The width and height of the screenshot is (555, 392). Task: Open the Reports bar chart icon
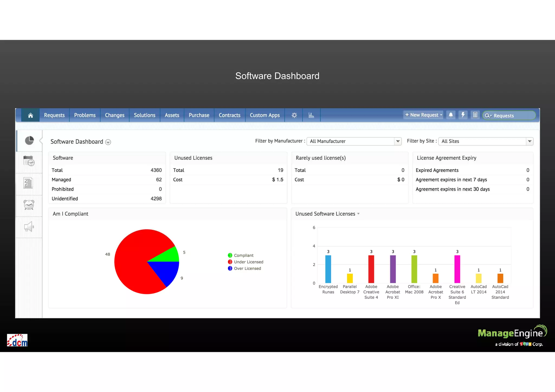click(x=311, y=115)
